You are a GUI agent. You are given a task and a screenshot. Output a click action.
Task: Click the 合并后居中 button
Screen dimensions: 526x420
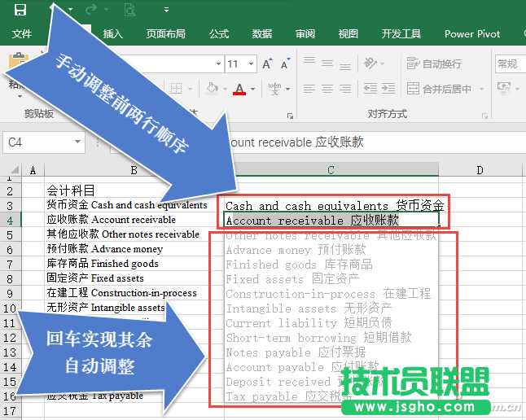[x=440, y=89]
